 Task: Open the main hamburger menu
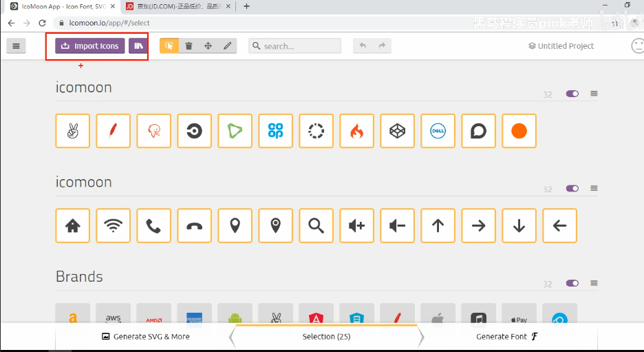16,45
